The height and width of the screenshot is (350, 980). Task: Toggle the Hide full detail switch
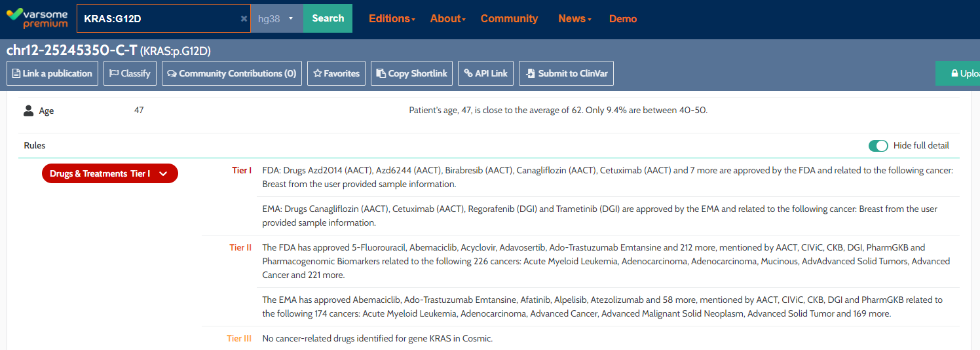[x=878, y=145]
